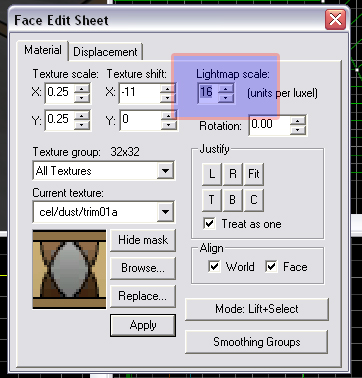Select the Material tab
This screenshot has width=362, height=378.
[x=43, y=50]
